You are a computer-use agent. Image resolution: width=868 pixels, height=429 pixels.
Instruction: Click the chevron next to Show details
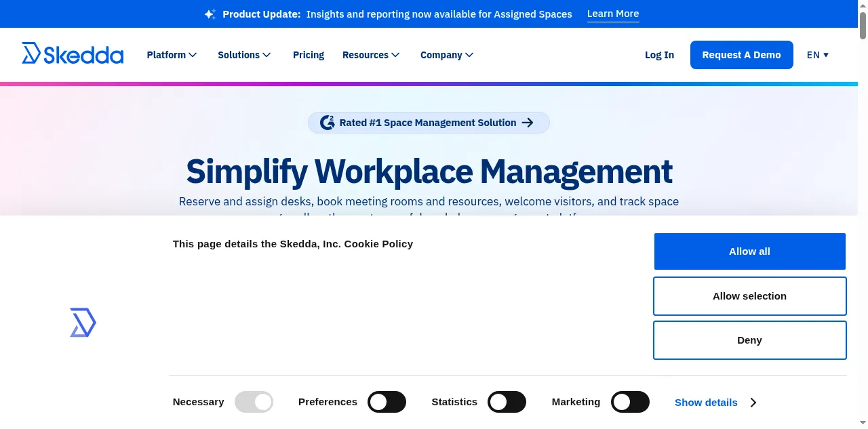[753, 403]
